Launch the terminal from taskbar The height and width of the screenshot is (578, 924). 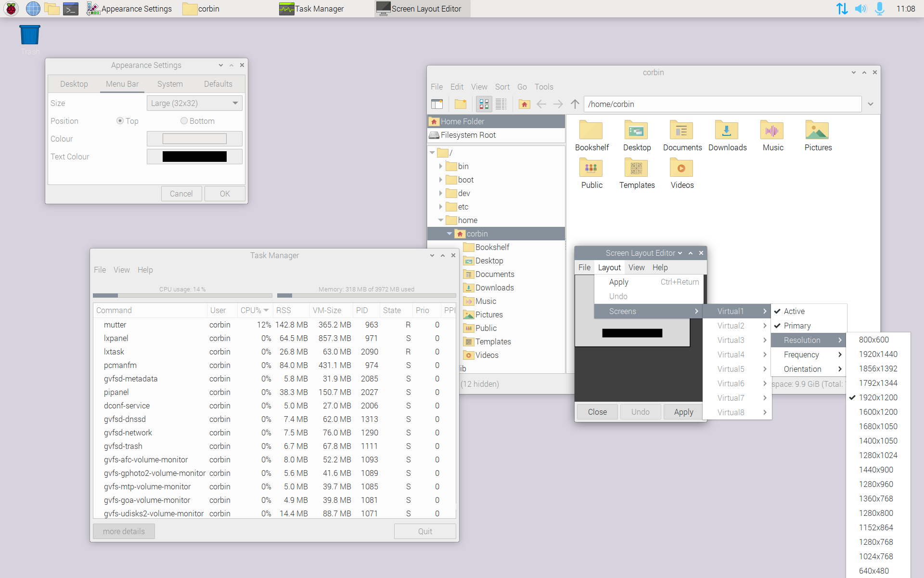tap(71, 9)
